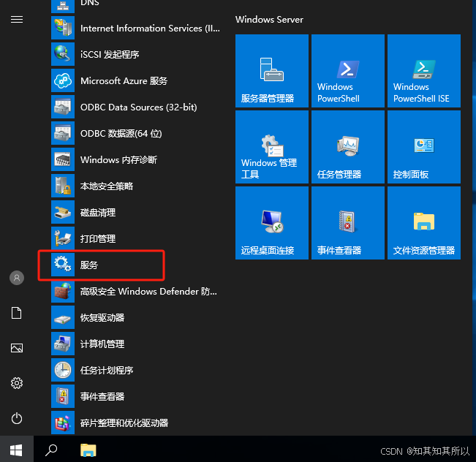Open 远程桌面连接 tile
The width and height of the screenshot is (476, 462).
272,223
